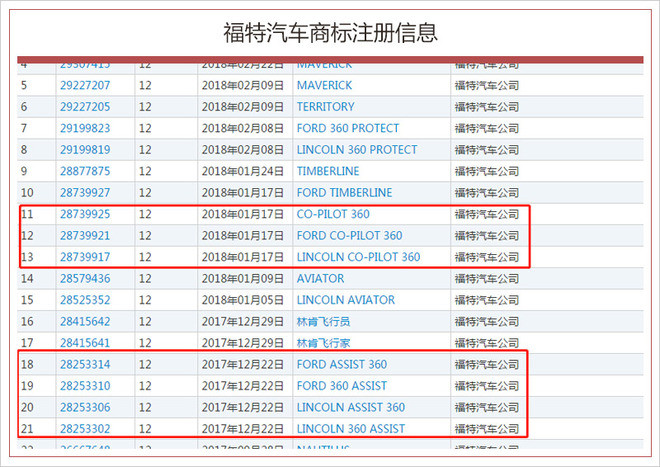
Task: Click the TIMBERLINE trademark in row 9
Action: coord(328,171)
